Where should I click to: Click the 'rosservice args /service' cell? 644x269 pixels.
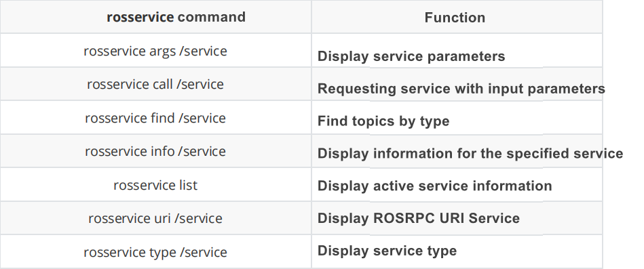click(155, 50)
